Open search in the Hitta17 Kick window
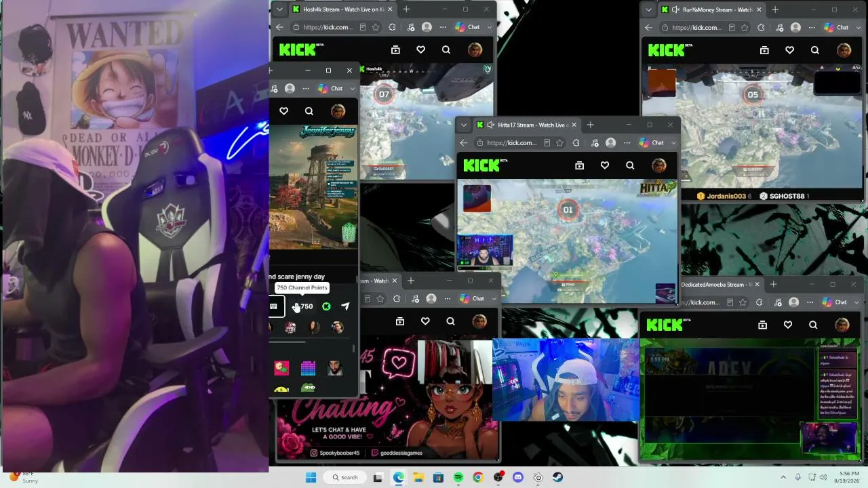This screenshot has width=868, height=488. click(x=630, y=165)
